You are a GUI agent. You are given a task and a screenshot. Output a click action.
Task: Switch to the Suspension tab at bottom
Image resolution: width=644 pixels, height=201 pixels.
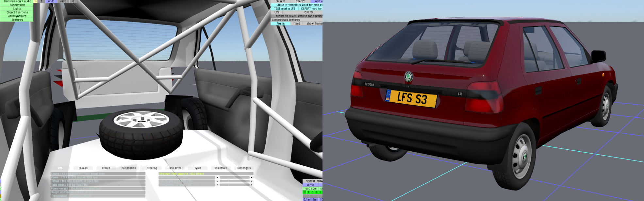pyautogui.click(x=129, y=168)
